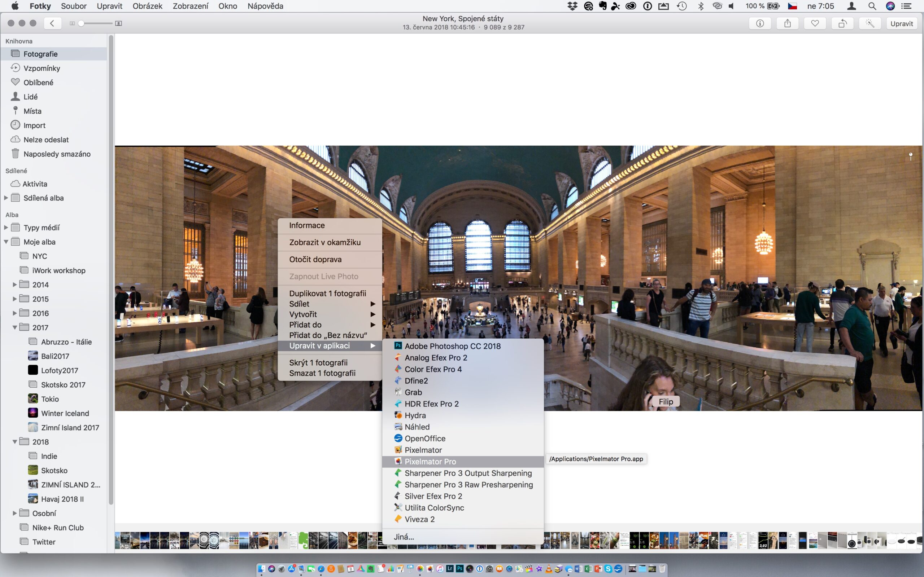
Task: Collapse the 2017 album folder
Action: [x=15, y=327]
